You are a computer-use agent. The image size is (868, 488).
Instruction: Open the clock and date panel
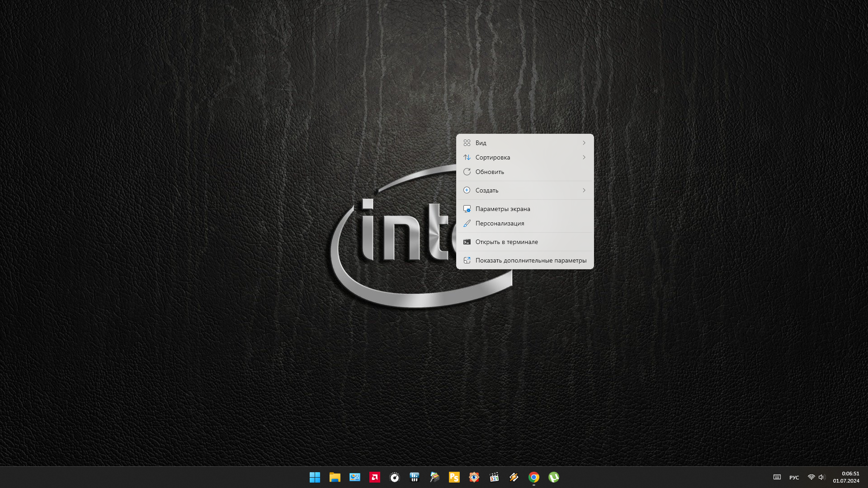[x=846, y=477]
